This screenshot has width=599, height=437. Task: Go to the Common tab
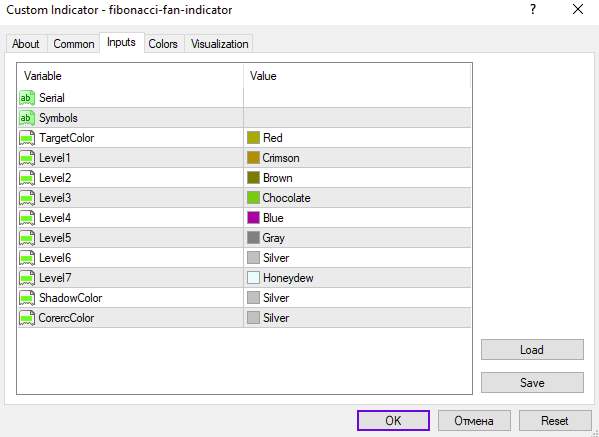click(x=74, y=44)
